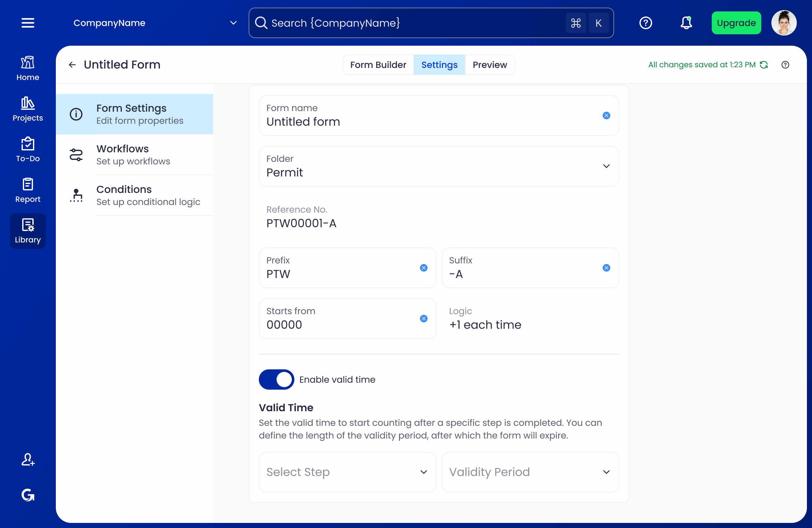Open the Library section
812x528 pixels.
click(x=28, y=231)
